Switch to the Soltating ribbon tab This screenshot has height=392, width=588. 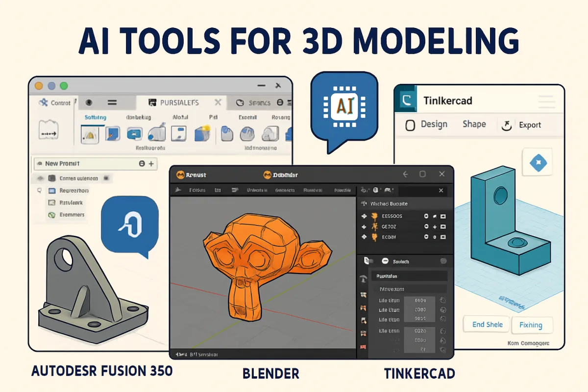point(95,118)
